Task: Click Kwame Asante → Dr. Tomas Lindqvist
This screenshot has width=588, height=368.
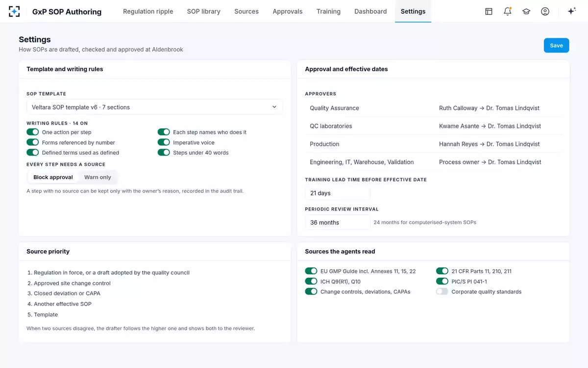Action: tap(490, 126)
